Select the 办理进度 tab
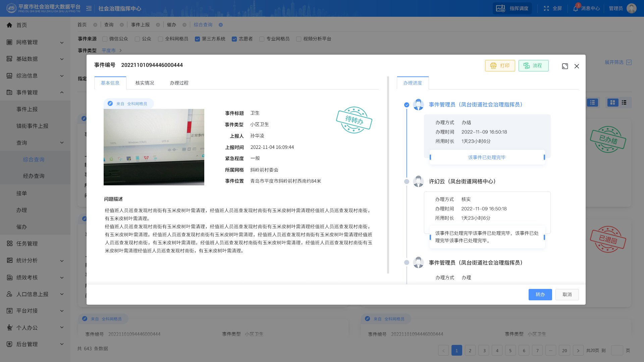 coord(413,83)
